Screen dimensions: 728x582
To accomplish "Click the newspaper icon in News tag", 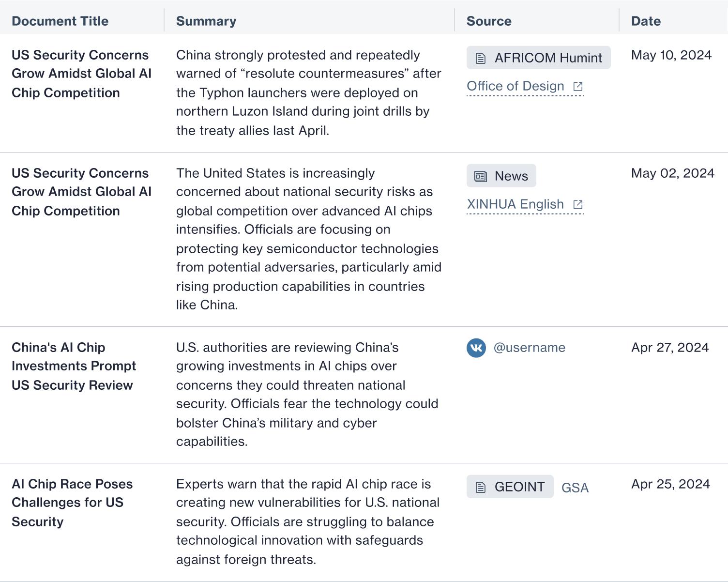I will 481,176.
